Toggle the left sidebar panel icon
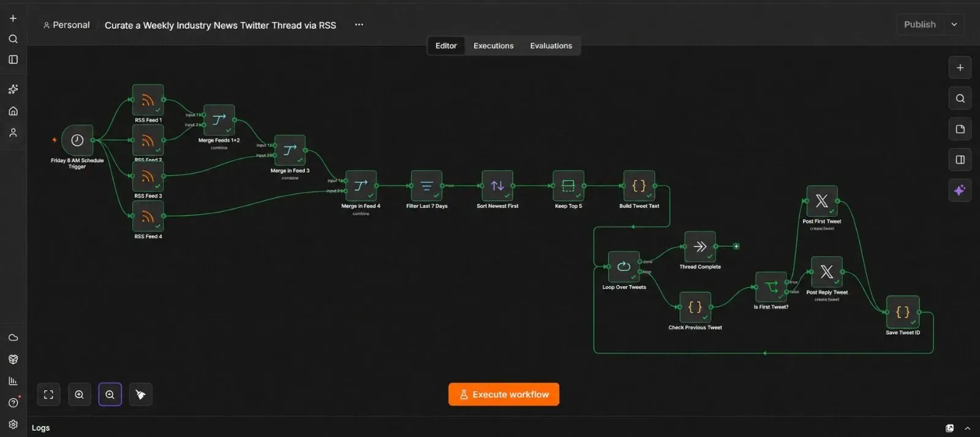The height and width of the screenshot is (437, 980). [13, 59]
